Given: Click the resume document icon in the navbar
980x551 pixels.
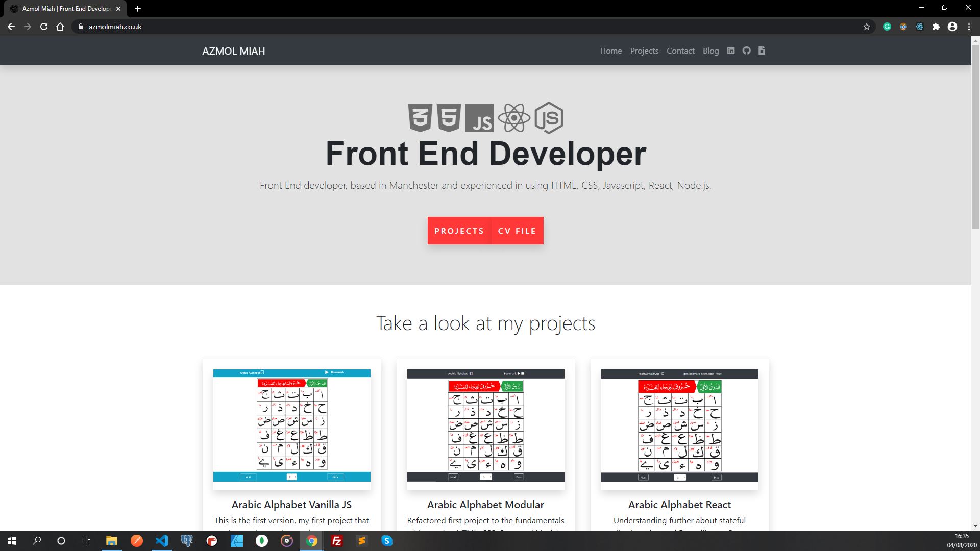Looking at the screenshot, I should point(762,51).
